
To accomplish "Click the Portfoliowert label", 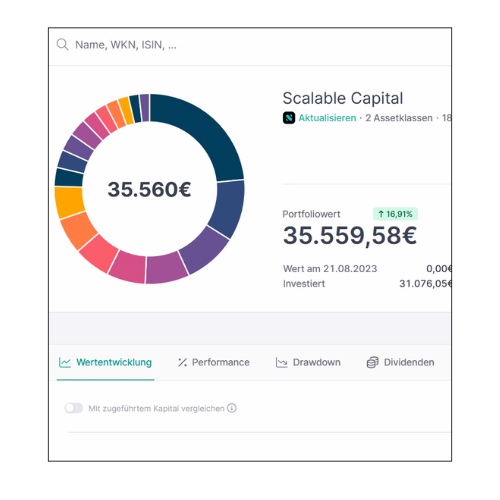I will pos(311,214).
